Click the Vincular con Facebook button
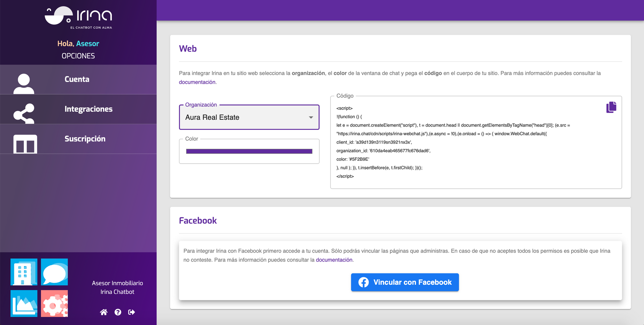This screenshot has width=644, height=325. (x=405, y=282)
